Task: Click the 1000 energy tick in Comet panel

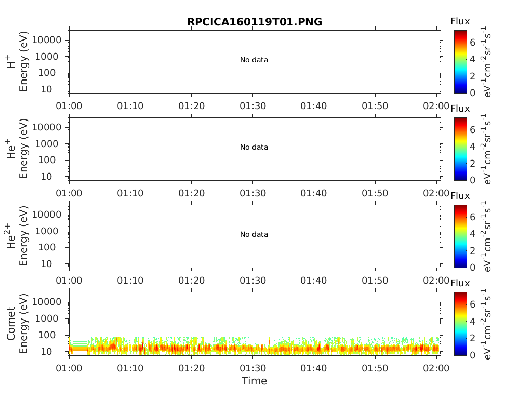Action: pos(47,318)
